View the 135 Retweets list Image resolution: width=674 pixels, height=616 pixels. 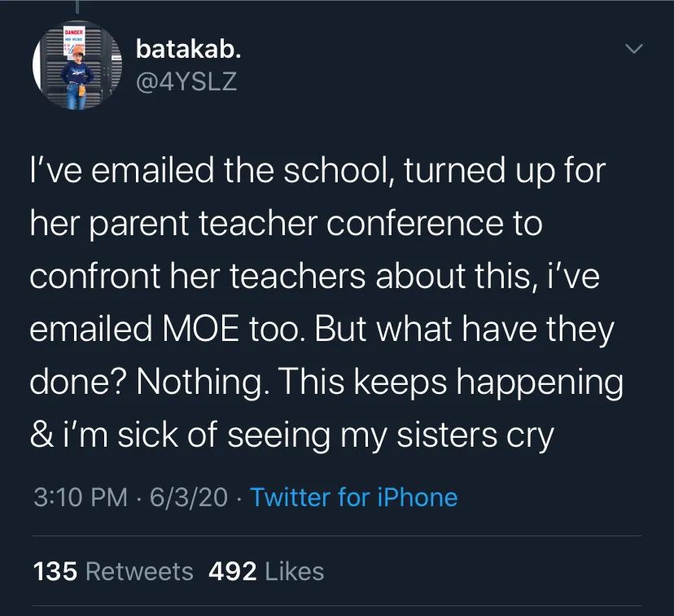pos(113,571)
